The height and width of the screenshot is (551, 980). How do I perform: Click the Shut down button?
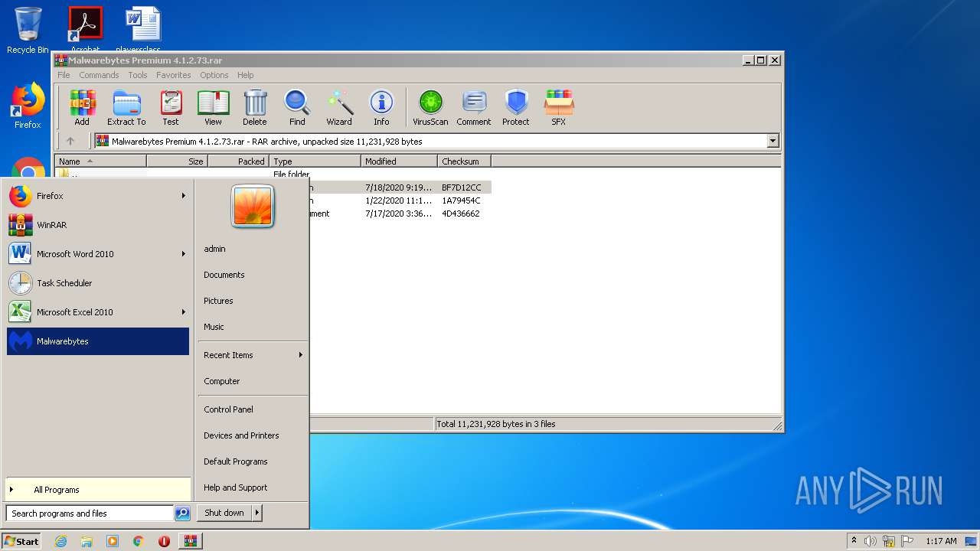[224, 513]
